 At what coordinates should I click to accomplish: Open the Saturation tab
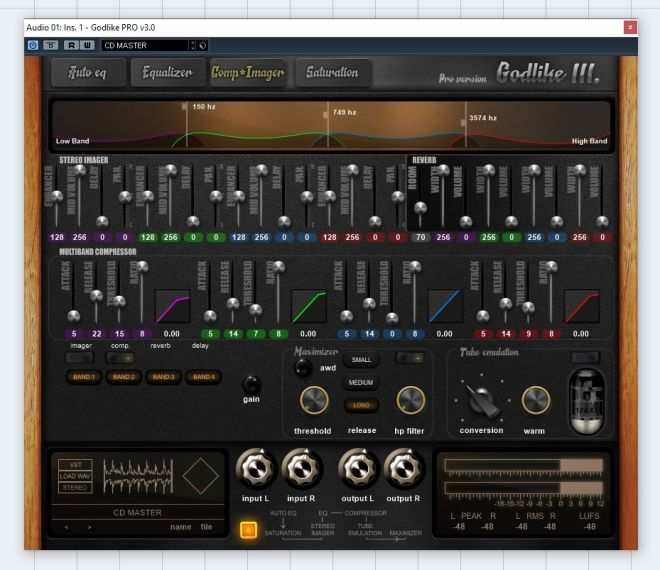click(x=333, y=72)
